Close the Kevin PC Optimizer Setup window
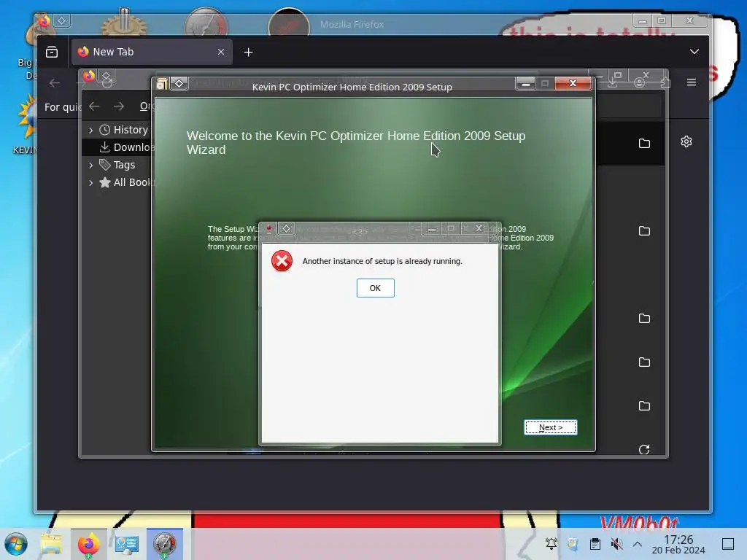747x560 pixels. pos(573,83)
